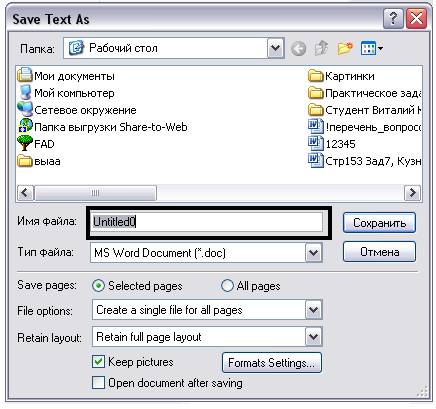
Task: Open Retain full page layout combo box
Action: coord(207,337)
